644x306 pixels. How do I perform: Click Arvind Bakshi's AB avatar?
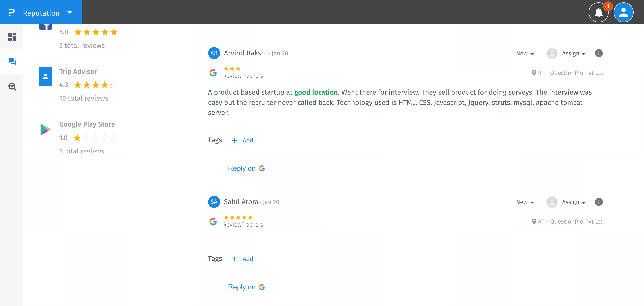click(214, 53)
